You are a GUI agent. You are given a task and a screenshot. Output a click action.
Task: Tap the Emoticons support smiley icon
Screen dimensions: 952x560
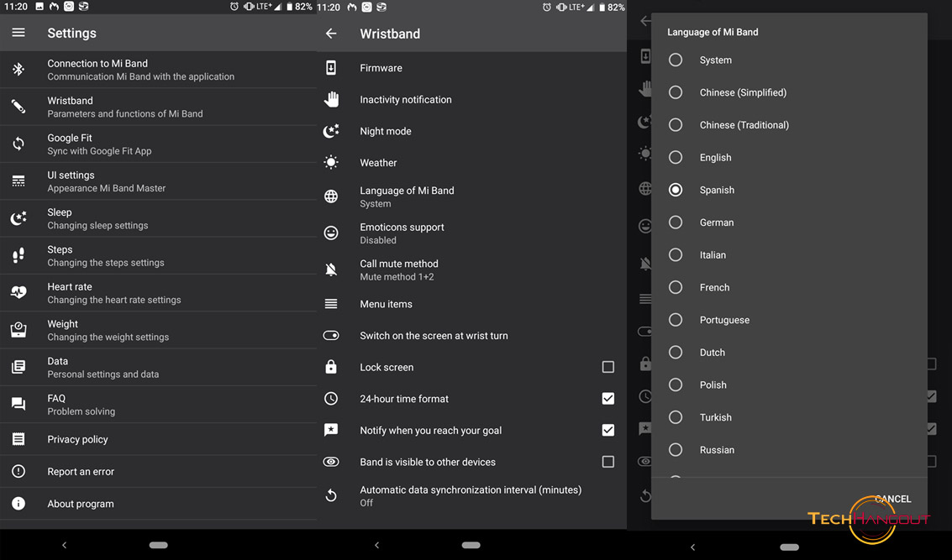331,233
